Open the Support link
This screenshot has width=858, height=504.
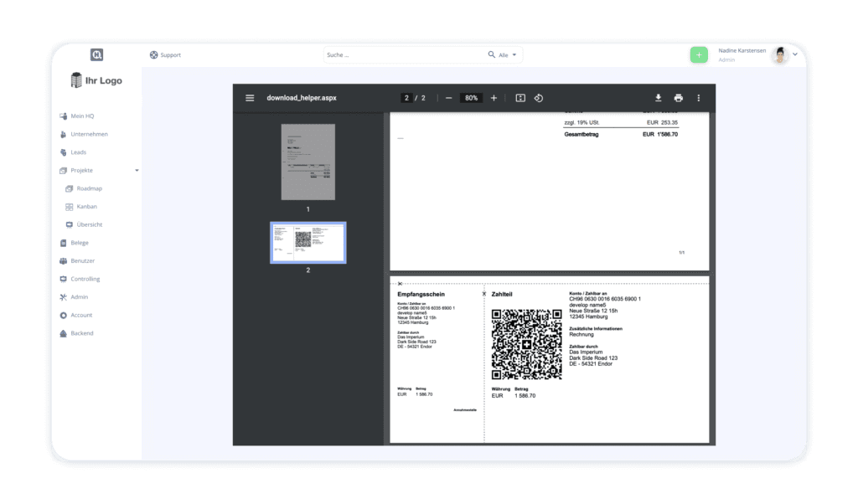165,55
